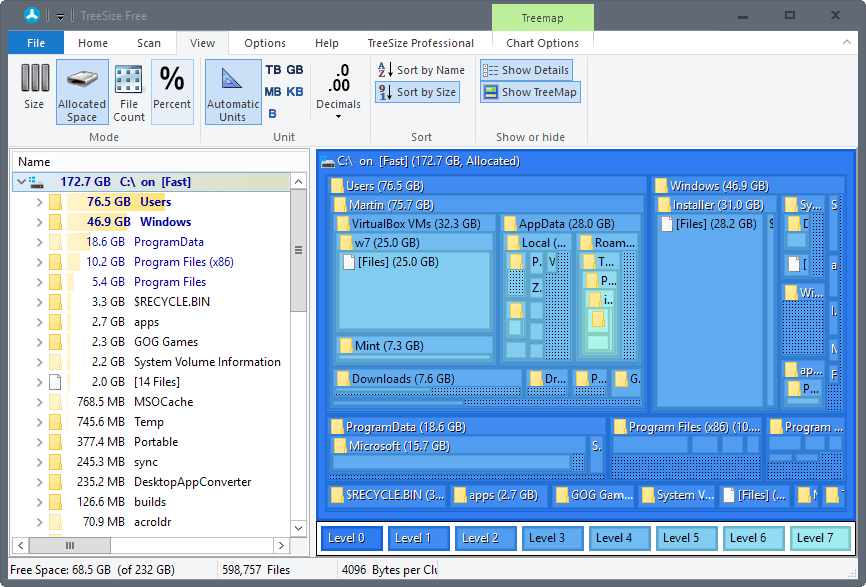Open the Scan ribbon tab
The width and height of the screenshot is (866, 587).
pos(149,43)
